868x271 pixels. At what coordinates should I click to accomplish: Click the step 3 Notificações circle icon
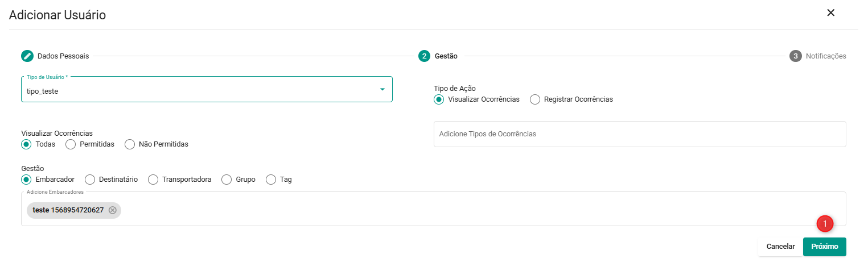(795, 56)
